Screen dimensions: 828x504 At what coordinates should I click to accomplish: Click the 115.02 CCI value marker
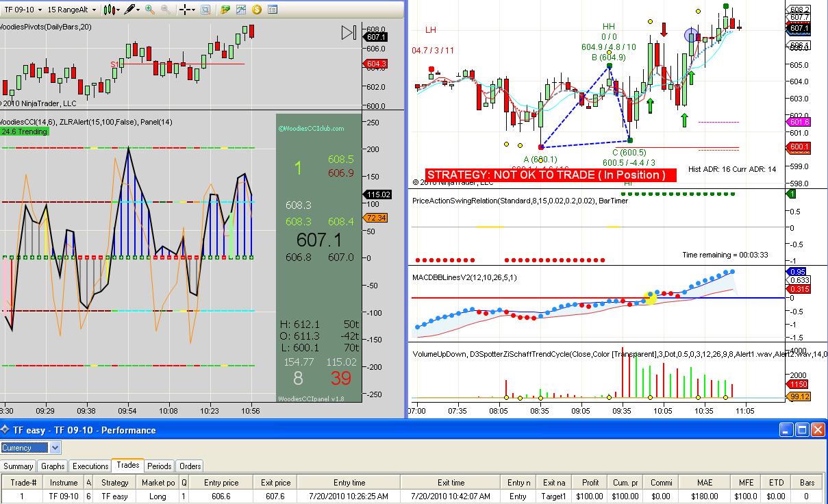378,194
